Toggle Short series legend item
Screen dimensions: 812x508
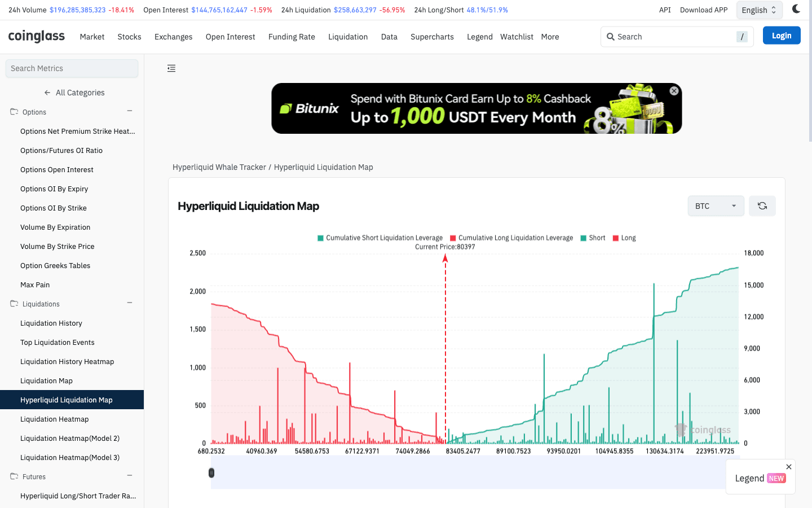593,238
